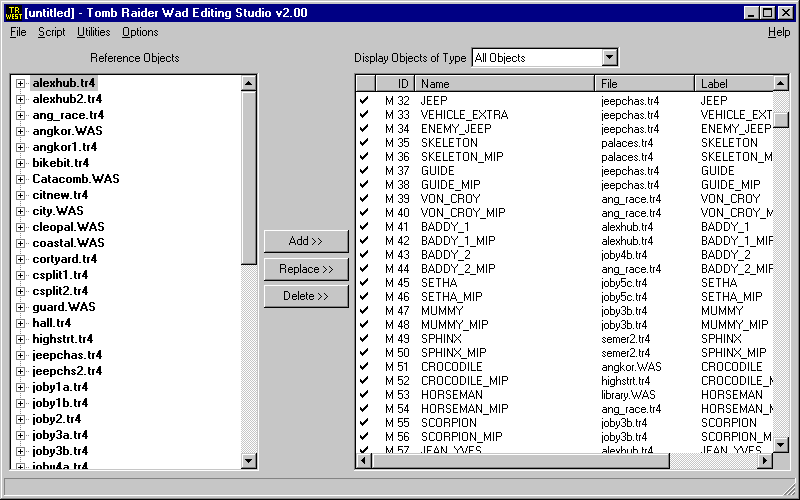800x500 pixels.
Task: Open the Display Objects of Type dropdown
Action: 609,58
